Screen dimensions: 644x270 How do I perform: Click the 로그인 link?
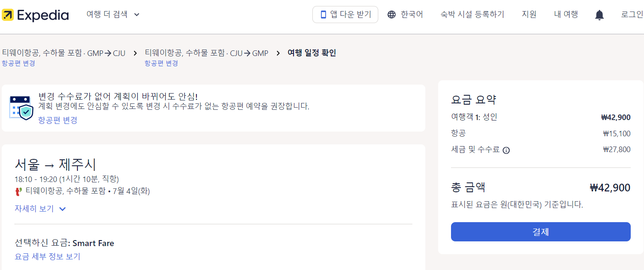[632, 14]
